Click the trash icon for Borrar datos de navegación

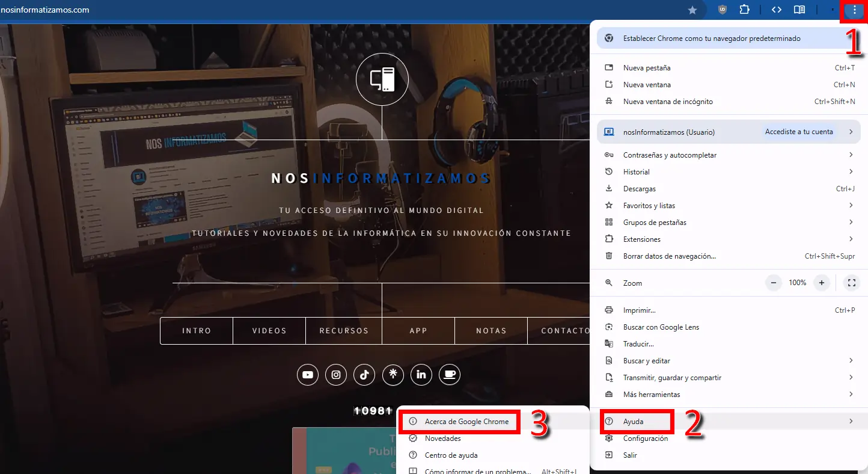[609, 256]
